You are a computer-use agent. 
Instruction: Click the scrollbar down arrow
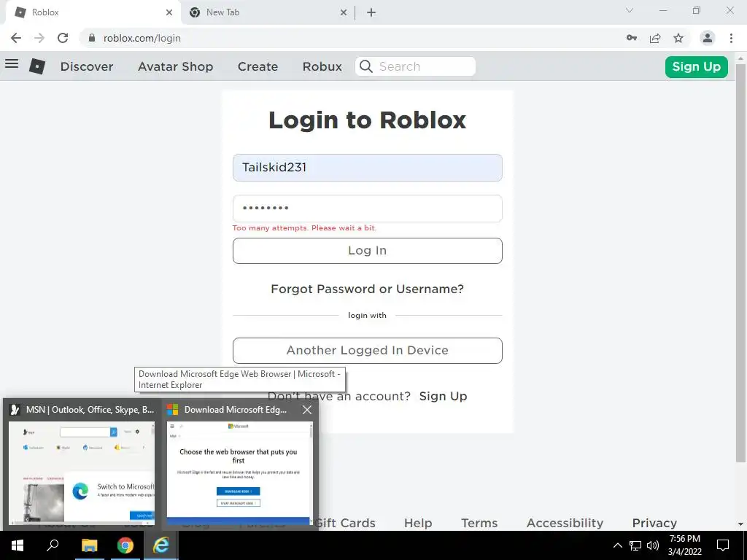[740, 524]
